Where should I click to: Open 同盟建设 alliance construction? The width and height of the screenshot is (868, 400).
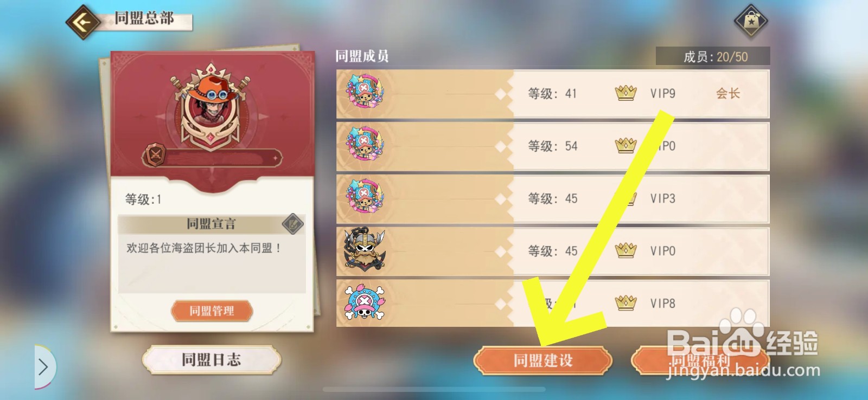[543, 360]
